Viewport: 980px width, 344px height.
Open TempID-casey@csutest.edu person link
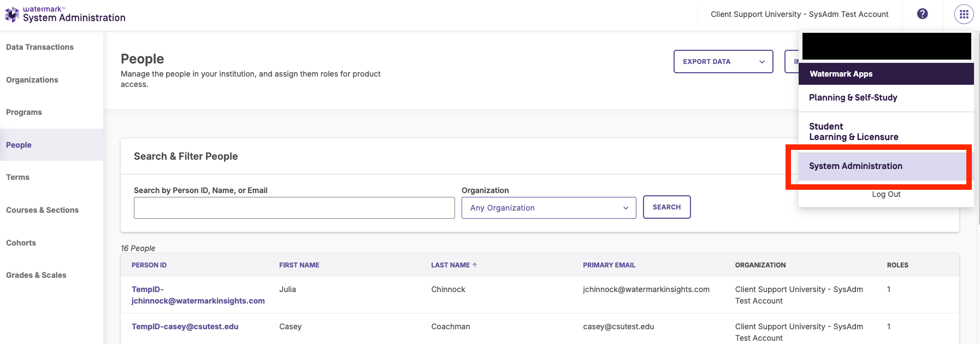pyautogui.click(x=185, y=326)
